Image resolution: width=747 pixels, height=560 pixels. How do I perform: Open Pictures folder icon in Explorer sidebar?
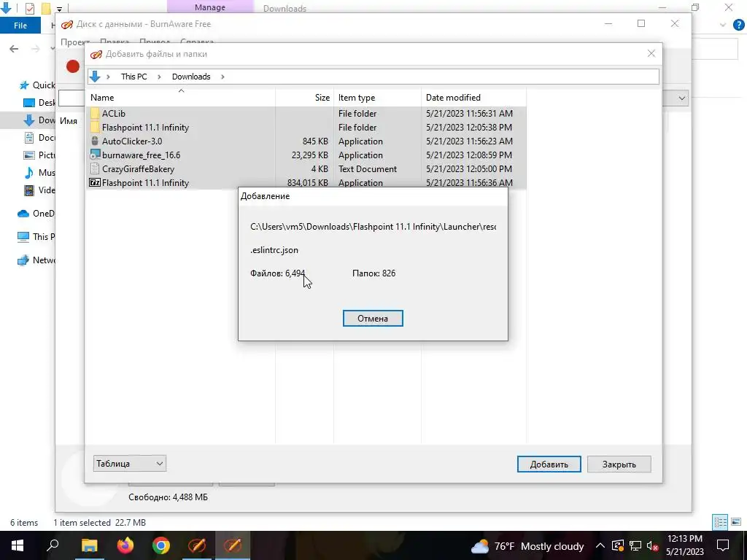pyautogui.click(x=29, y=155)
